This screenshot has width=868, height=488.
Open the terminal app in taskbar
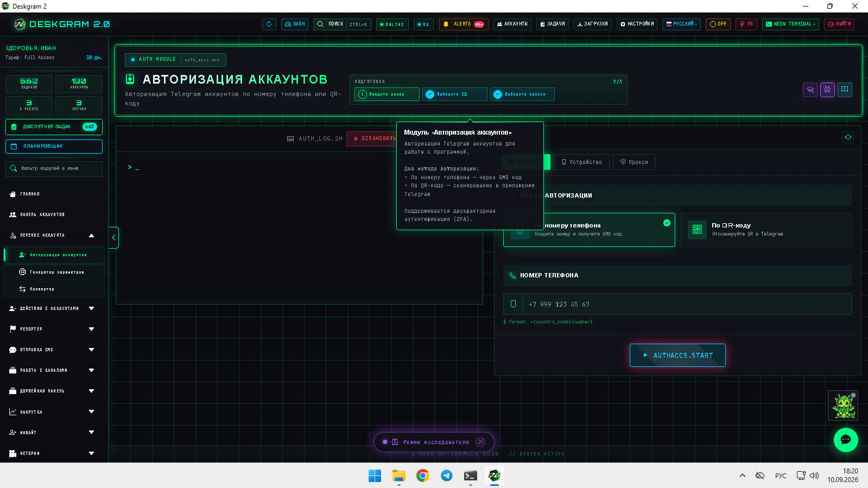click(471, 476)
